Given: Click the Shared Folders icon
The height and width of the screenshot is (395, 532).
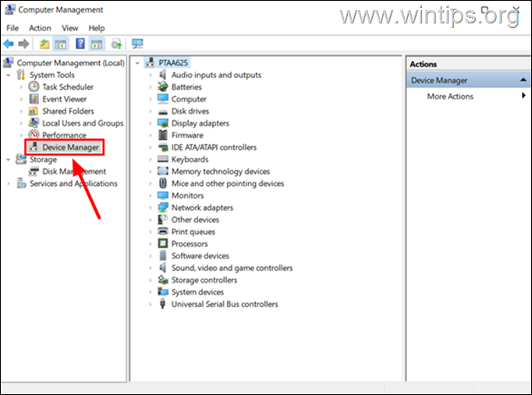Looking at the screenshot, I should [34, 111].
